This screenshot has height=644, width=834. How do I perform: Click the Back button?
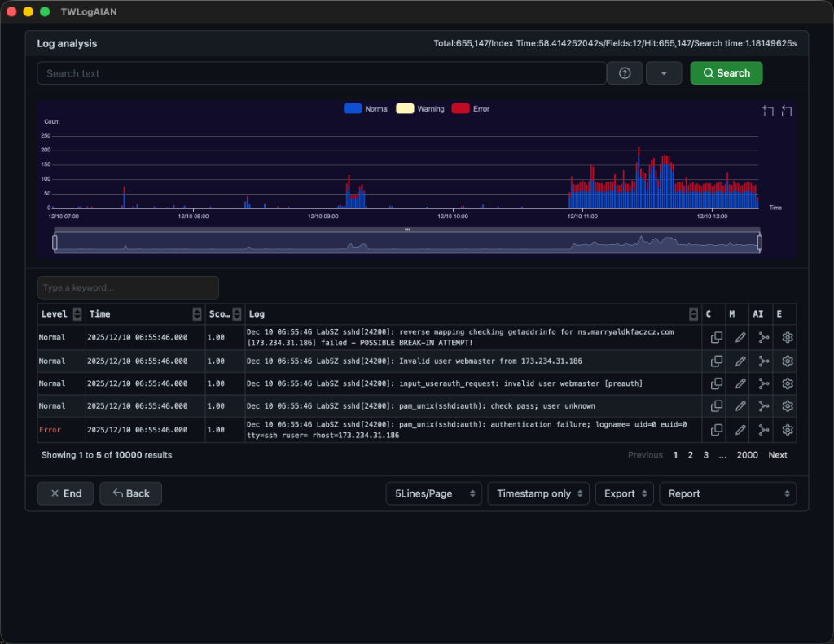[x=130, y=493]
